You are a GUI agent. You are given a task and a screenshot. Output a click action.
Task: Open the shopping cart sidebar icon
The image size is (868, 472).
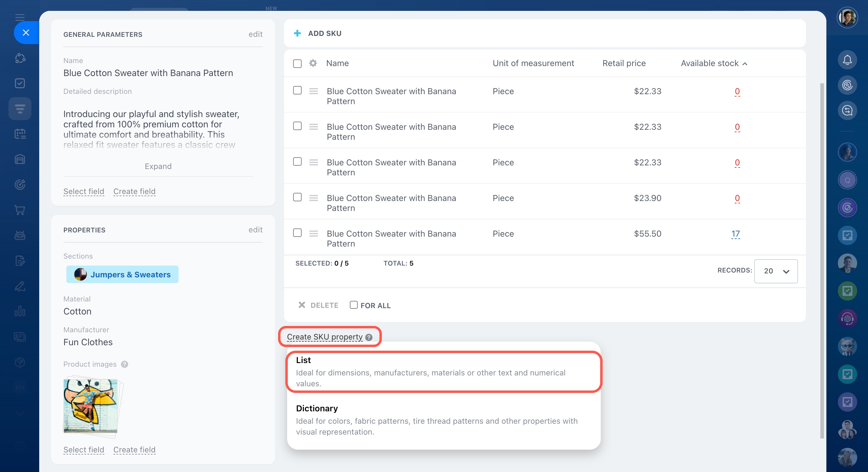coord(20,210)
